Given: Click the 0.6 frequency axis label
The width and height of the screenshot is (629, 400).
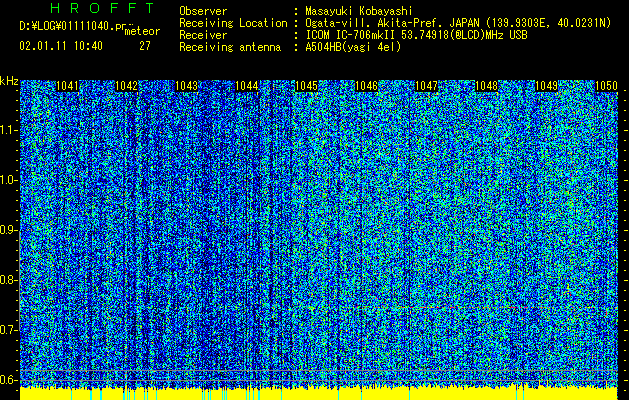Looking at the screenshot, I should (8, 380).
